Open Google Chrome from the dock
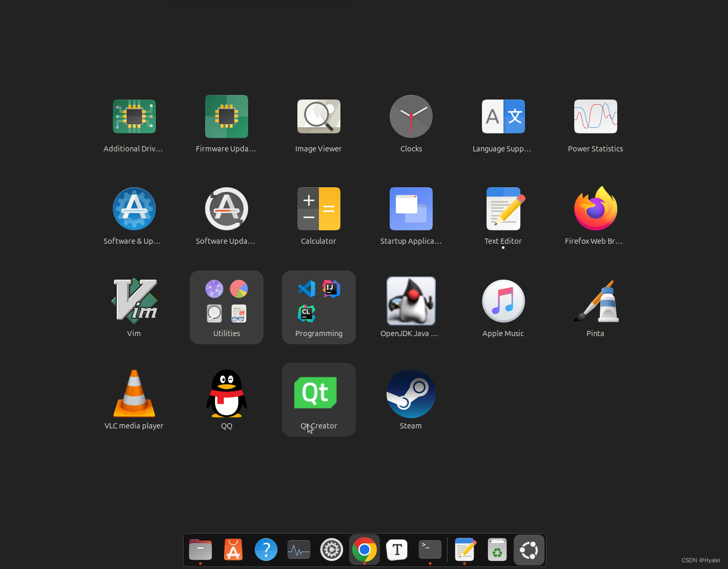Viewport: 728px width, 569px height. (364, 550)
